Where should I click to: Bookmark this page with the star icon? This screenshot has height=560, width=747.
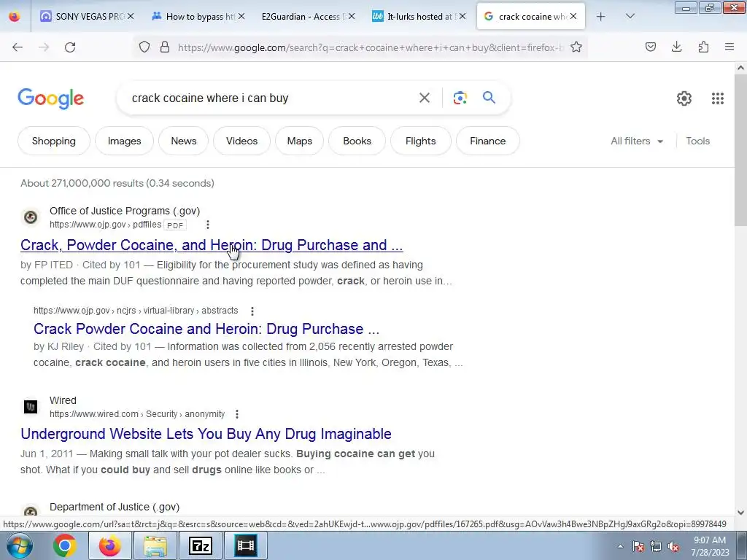click(576, 47)
